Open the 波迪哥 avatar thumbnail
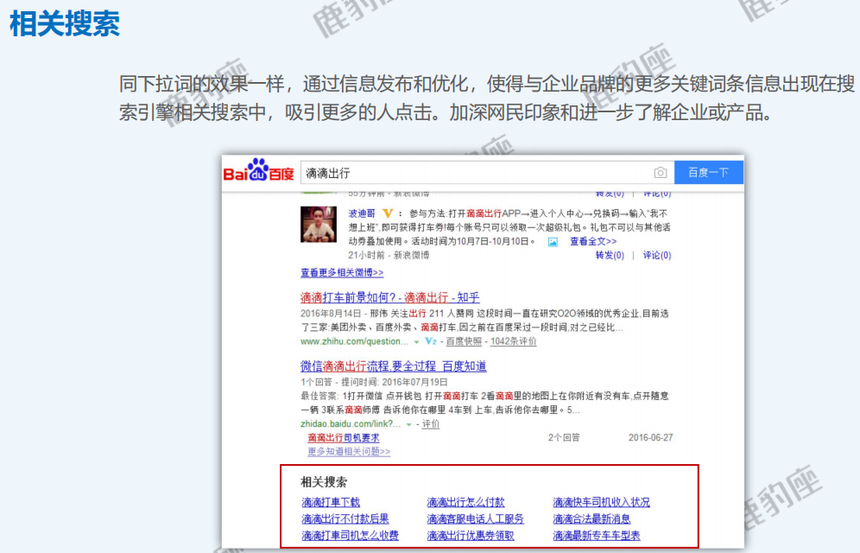Screen dimensions: 860x553 pyautogui.click(x=319, y=224)
